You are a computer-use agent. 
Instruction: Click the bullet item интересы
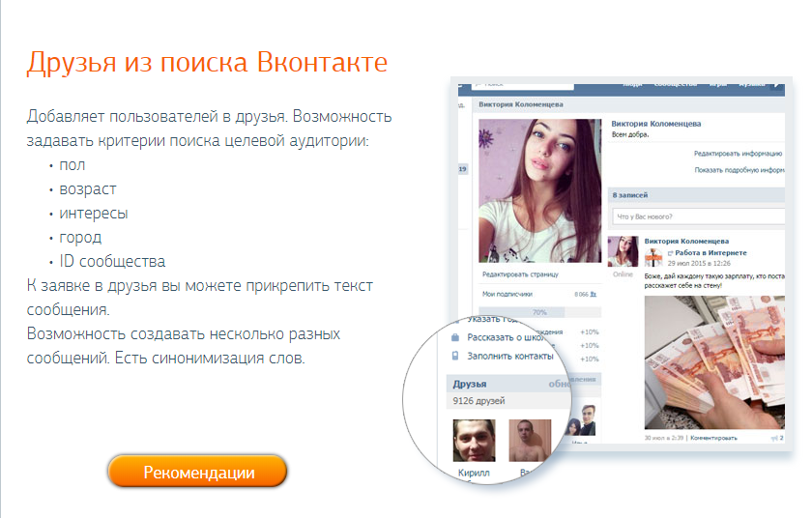pyautogui.click(x=93, y=214)
